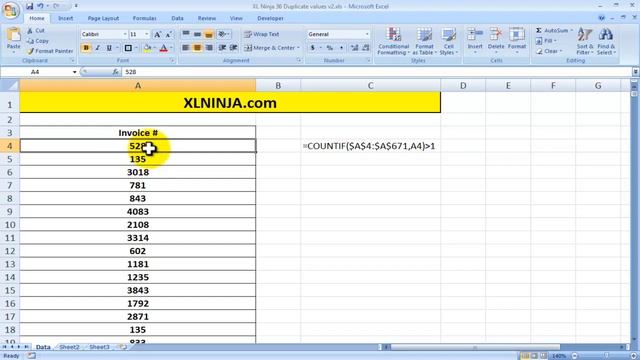Click the Merge & Center button
Viewport: 640px width, 360px height.
272,48
